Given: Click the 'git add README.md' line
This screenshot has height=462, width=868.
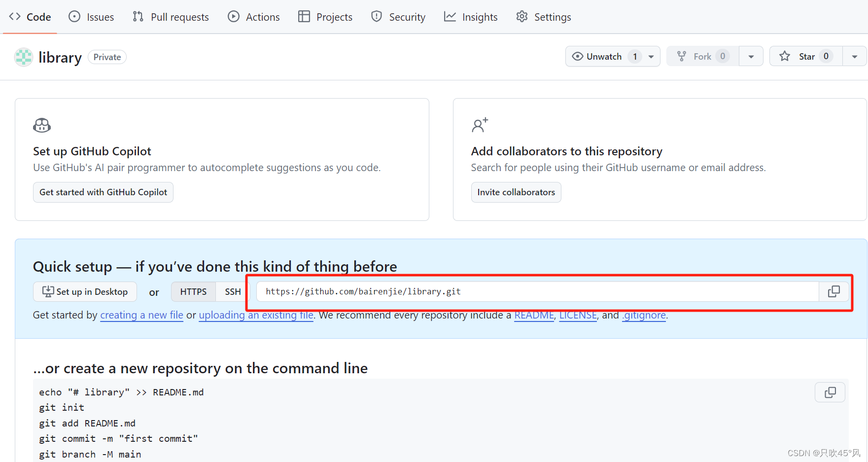Looking at the screenshot, I should 87,424.
